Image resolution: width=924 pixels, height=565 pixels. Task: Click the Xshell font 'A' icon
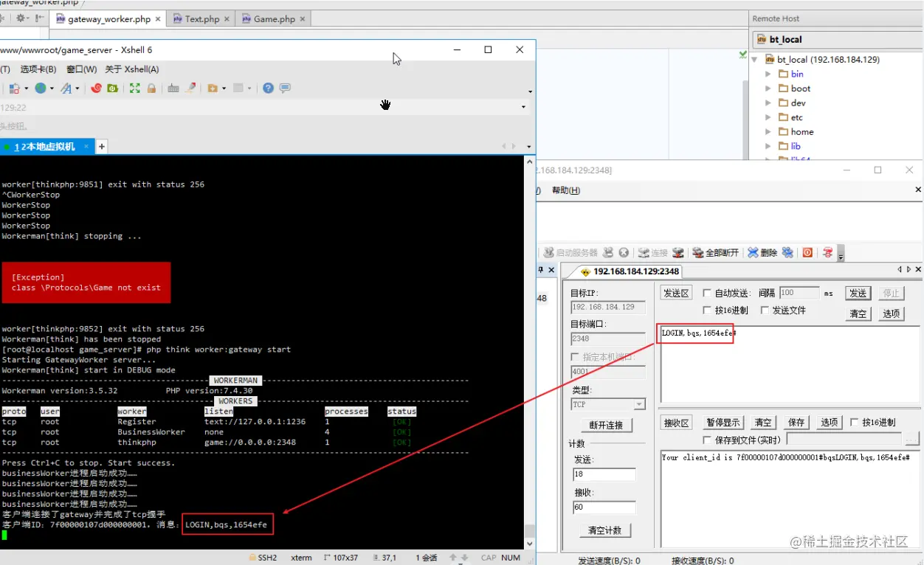click(66, 88)
